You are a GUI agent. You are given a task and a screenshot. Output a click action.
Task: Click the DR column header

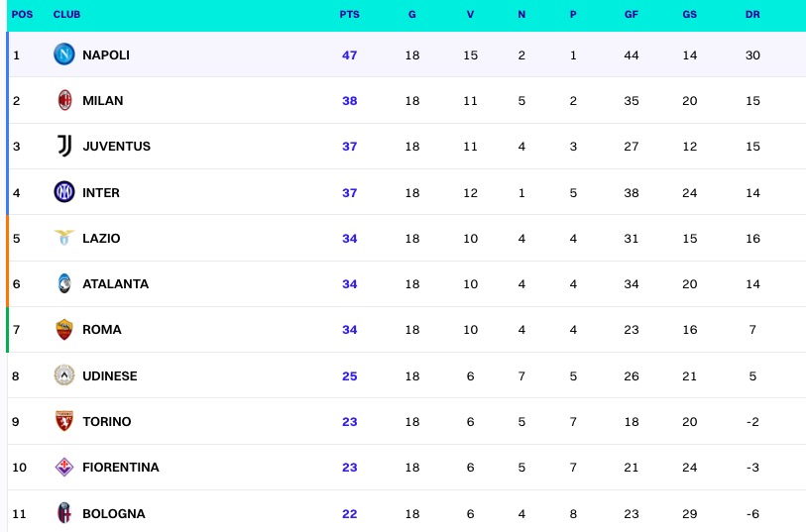pyautogui.click(x=752, y=15)
